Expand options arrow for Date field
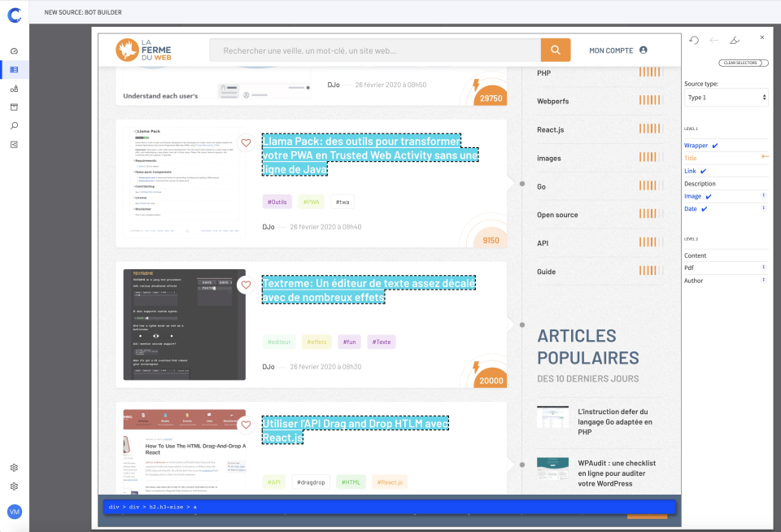 point(764,207)
